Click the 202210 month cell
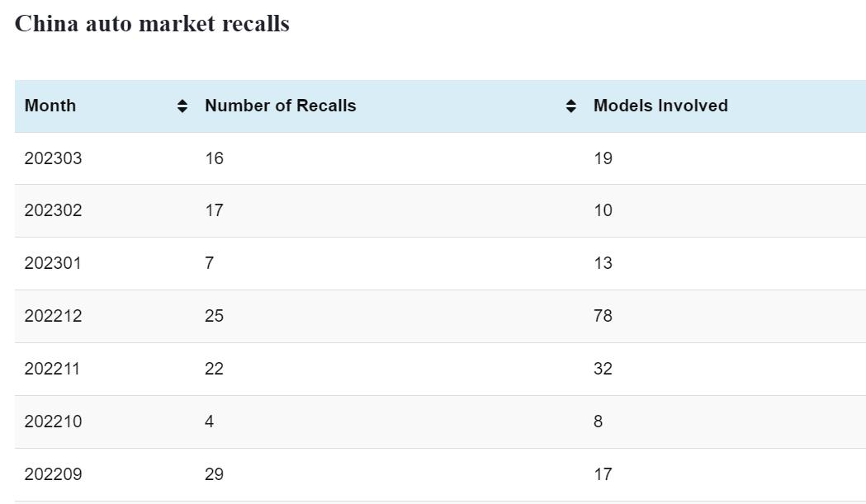Viewport: 866px width, 504px height. coord(54,422)
